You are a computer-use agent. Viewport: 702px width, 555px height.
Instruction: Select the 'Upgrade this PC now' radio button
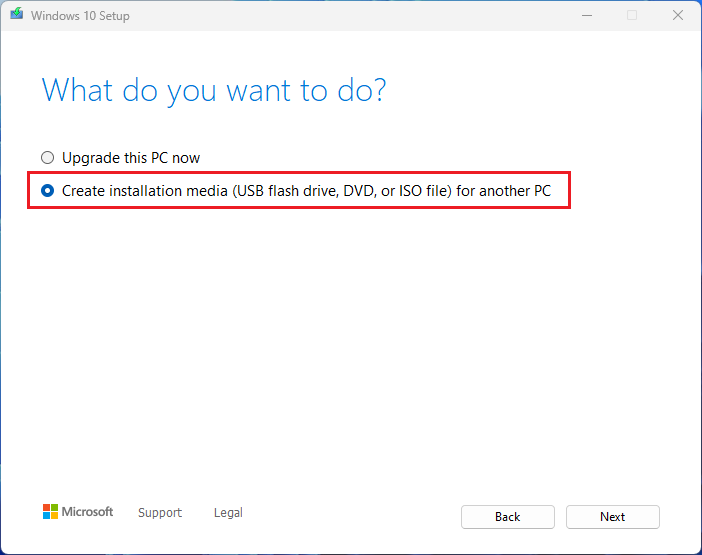tap(48, 158)
